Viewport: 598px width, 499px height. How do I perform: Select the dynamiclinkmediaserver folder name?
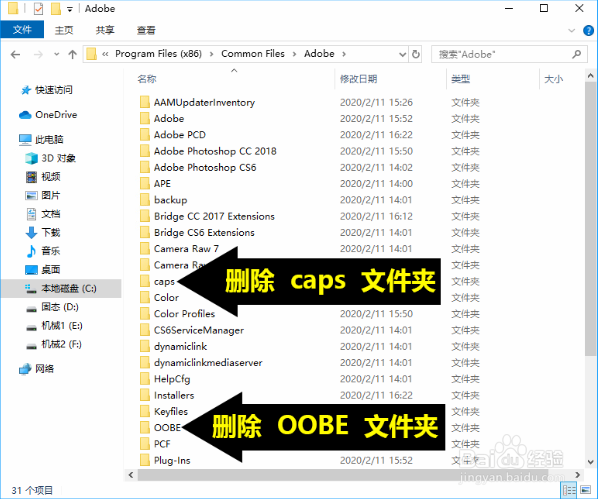click(208, 362)
